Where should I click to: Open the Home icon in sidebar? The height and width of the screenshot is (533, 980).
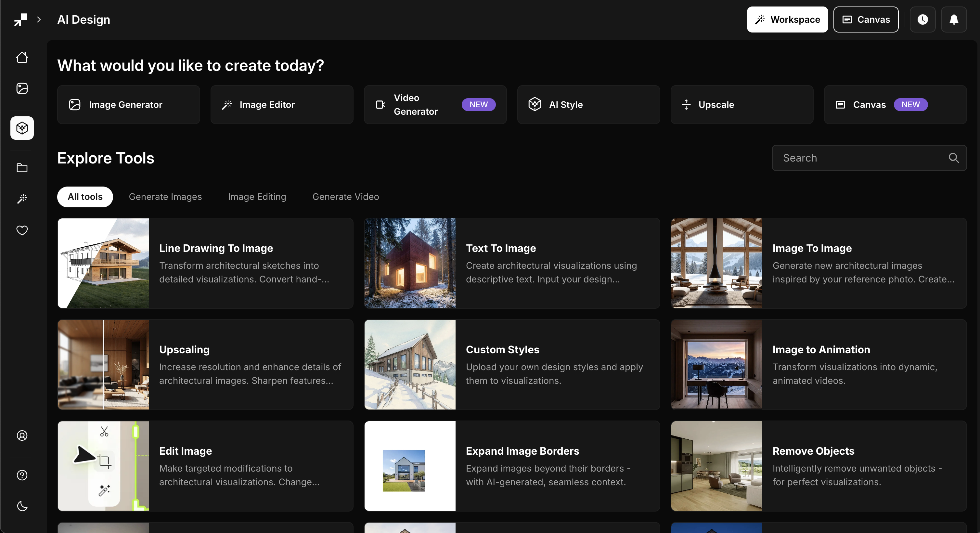tap(22, 58)
